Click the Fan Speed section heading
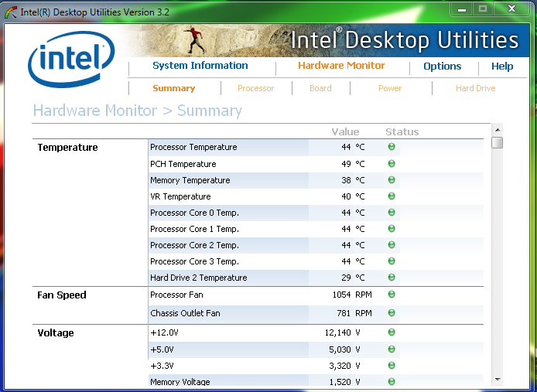537x392 pixels. pyautogui.click(x=62, y=295)
